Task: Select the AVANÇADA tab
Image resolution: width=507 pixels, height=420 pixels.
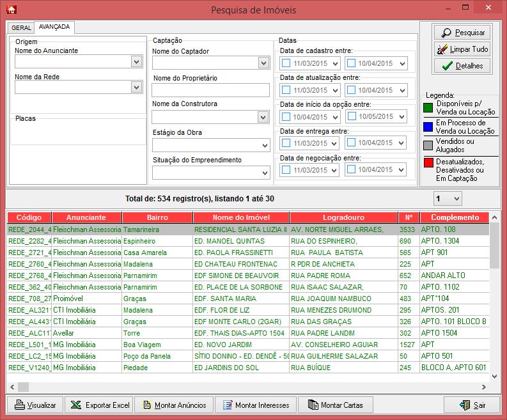Action: (x=54, y=27)
